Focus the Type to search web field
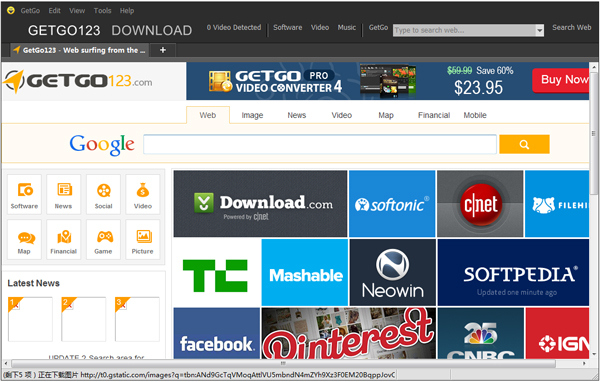 [x=464, y=30]
